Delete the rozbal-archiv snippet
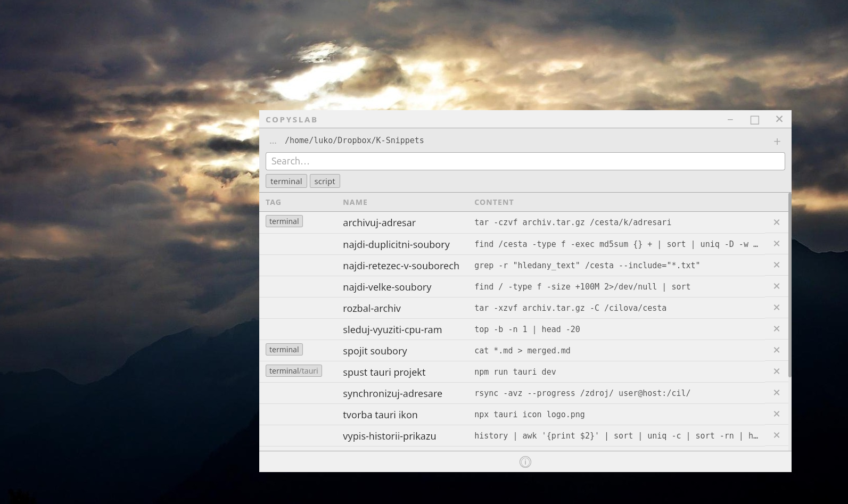This screenshot has width=848, height=504. click(x=776, y=308)
